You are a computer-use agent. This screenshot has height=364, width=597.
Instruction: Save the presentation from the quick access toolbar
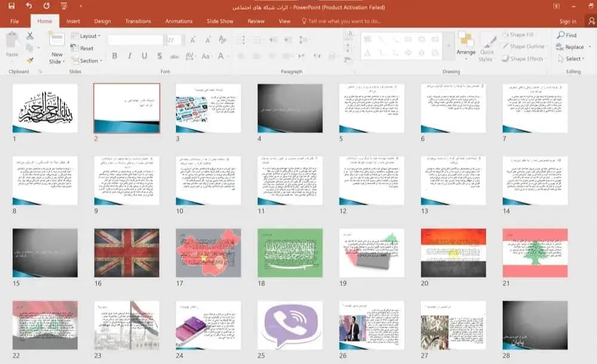pyautogui.click(x=11, y=6)
